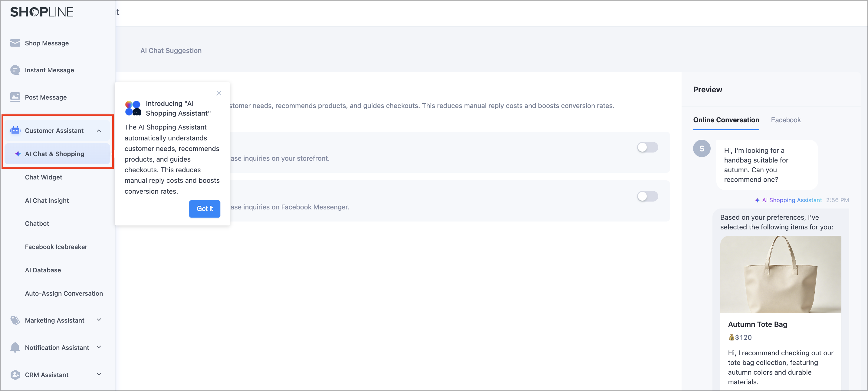The width and height of the screenshot is (868, 391).
Task: Click the $120 price text
Action: point(743,337)
